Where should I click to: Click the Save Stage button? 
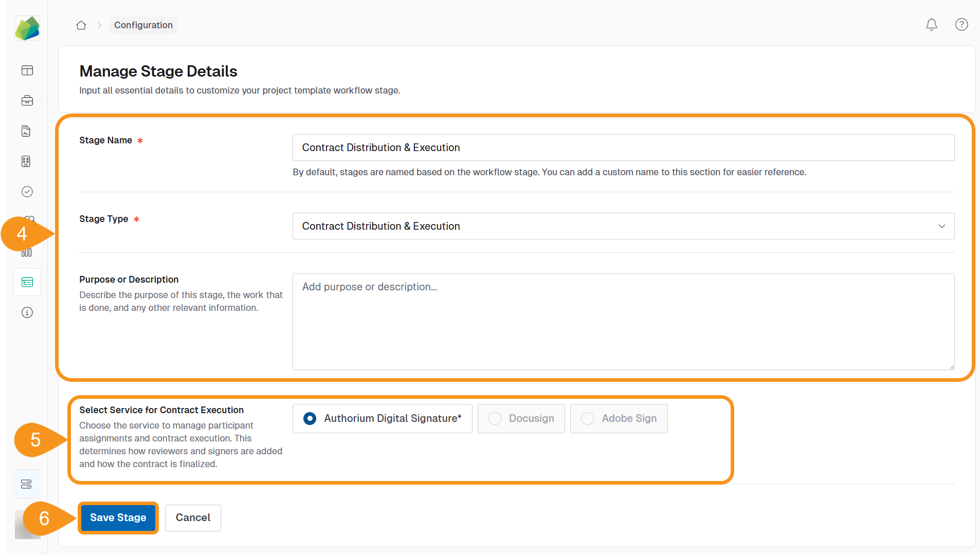[x=118, y=517]
